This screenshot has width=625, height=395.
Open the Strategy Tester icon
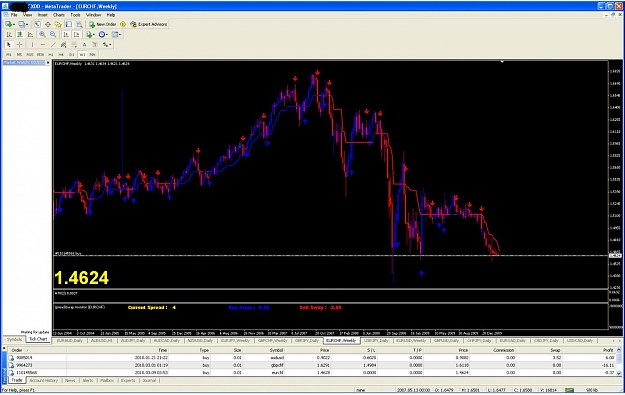click(79, 24)
